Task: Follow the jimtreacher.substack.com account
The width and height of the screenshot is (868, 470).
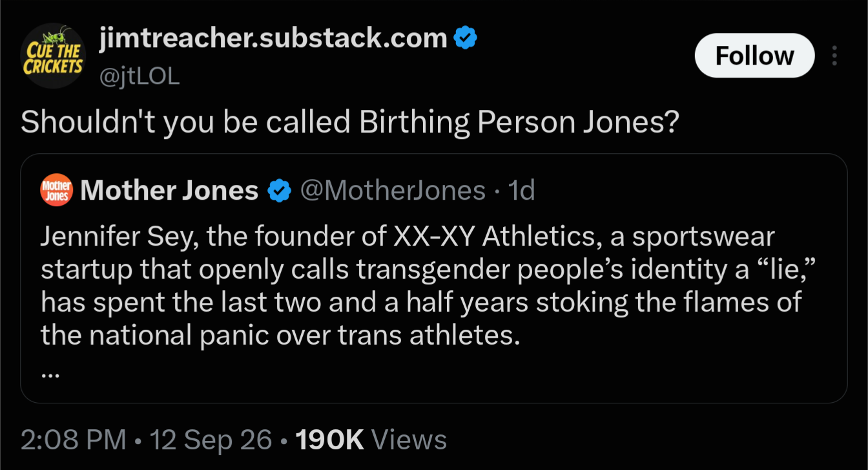Action: (754, 56)
